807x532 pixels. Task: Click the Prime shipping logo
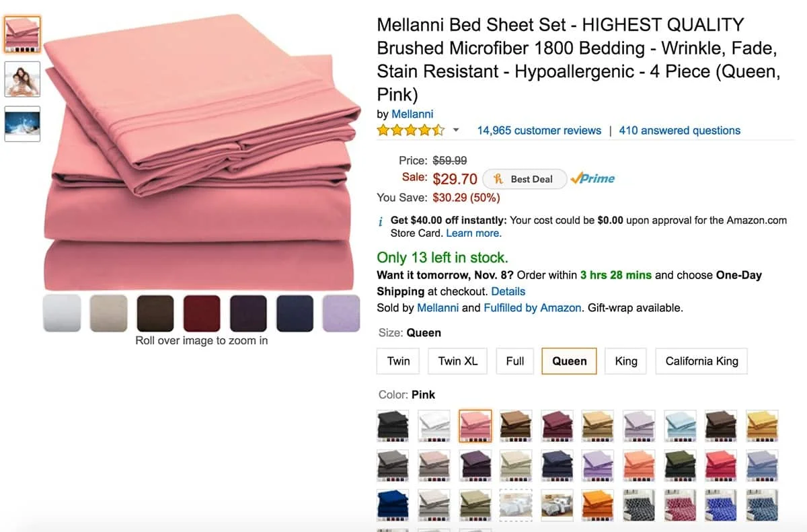[592, 178]
